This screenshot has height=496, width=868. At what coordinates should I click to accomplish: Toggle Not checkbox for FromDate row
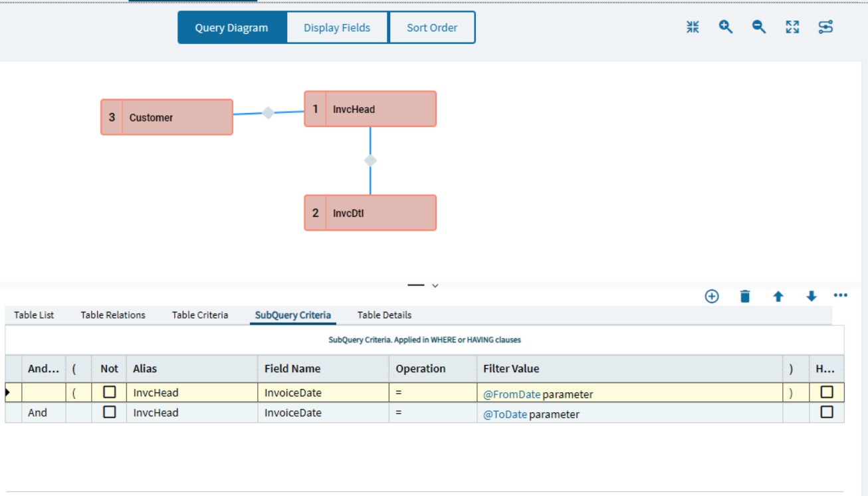coord(110,392)
